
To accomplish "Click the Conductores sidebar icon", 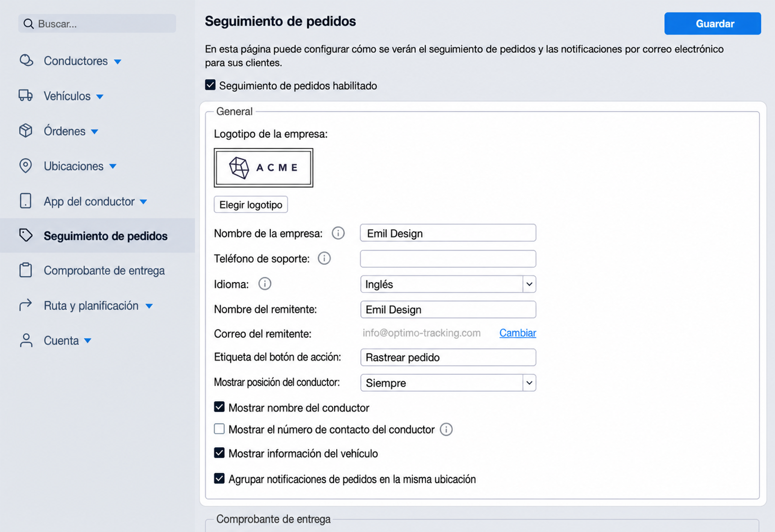I will click(x=26, y=61).
